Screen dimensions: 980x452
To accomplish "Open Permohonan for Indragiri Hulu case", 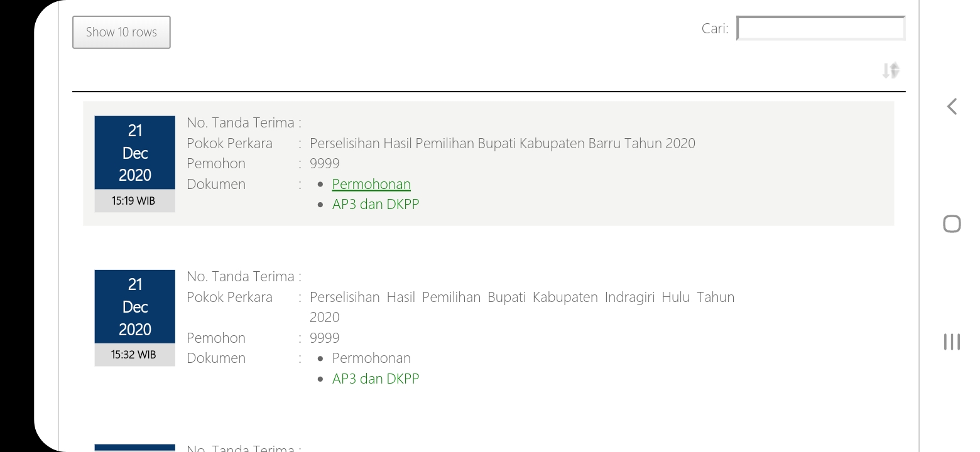I will 371,358.
